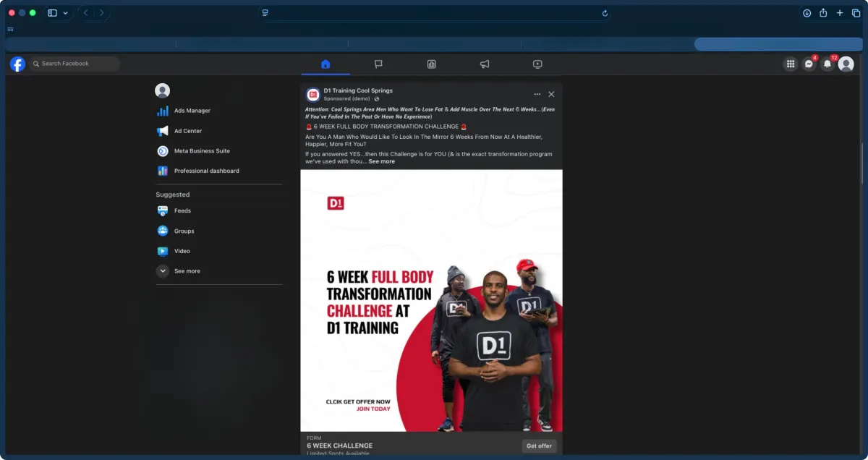
Task: Open the Insights chart tab
Action: pos(432,64)
